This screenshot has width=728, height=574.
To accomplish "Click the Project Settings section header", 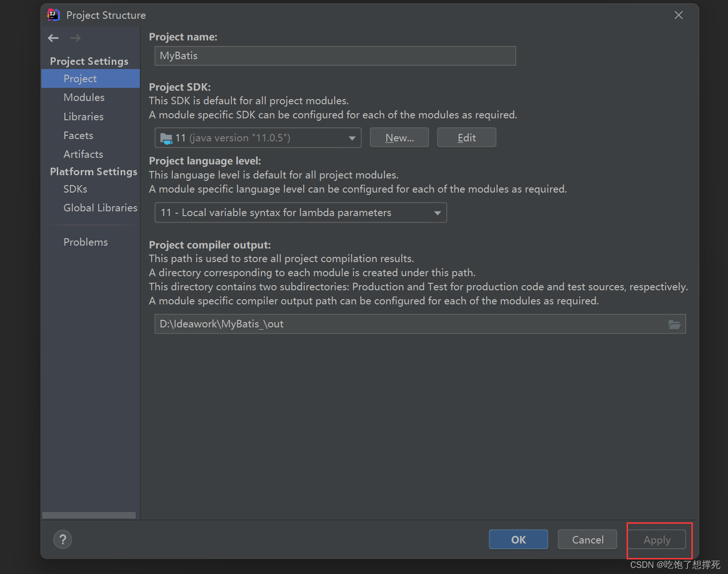I will (x=89, y=61).
